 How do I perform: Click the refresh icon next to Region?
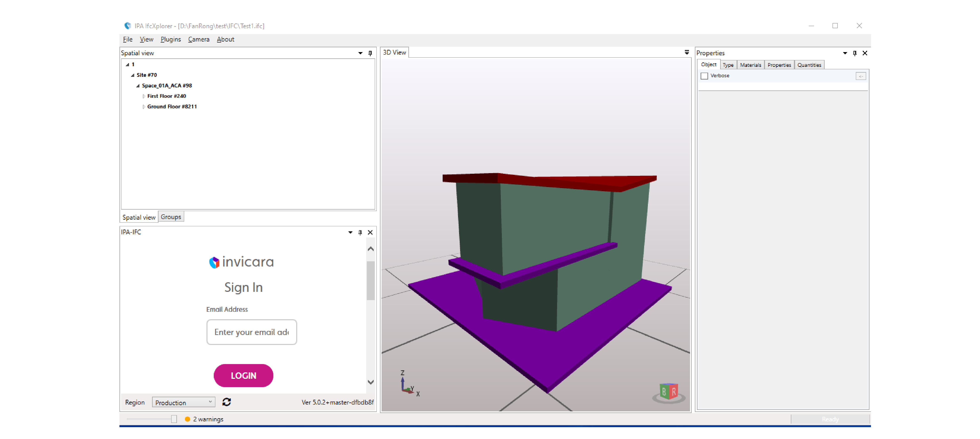coord(226,402)
